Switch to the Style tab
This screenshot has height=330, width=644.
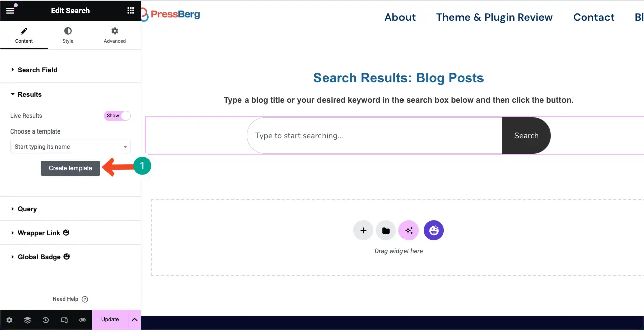(68, 35)
